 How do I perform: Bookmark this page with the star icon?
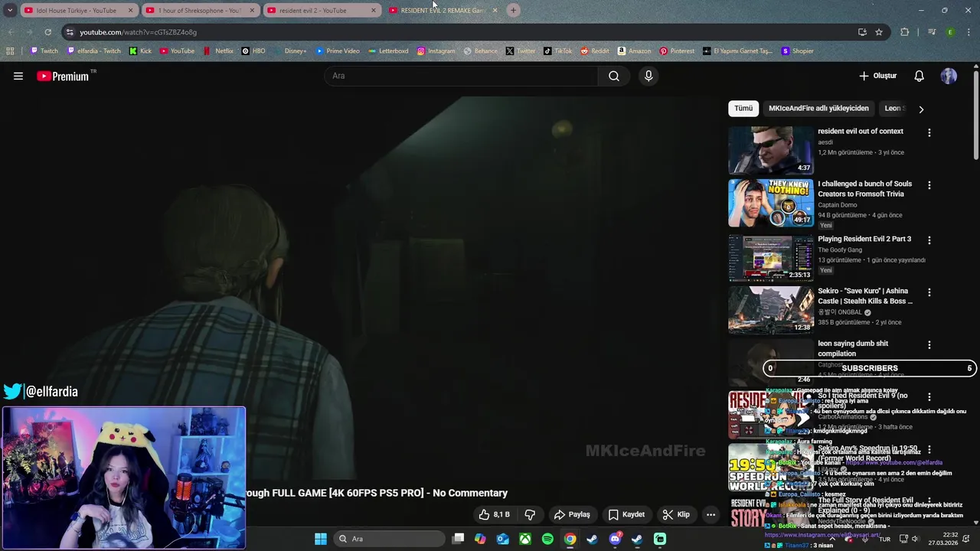point(879,32)
